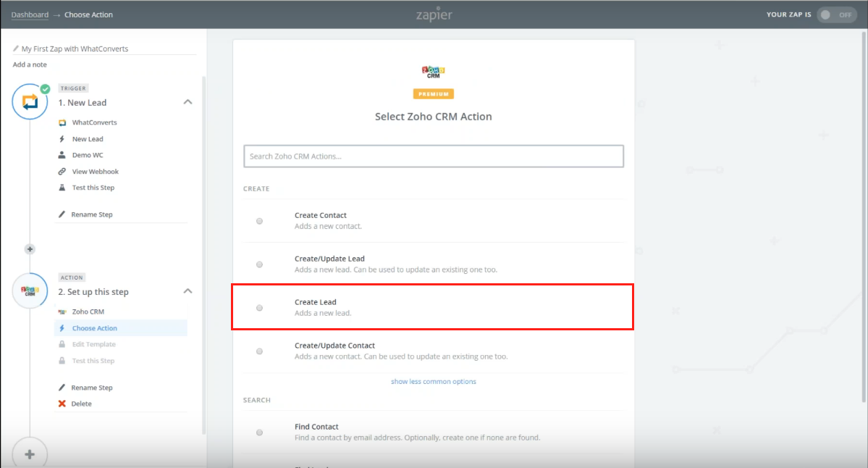Viewport: 868px width, 468px height.
Task: Click the 2. Set up this step title
Action: [x=93, y=292]
